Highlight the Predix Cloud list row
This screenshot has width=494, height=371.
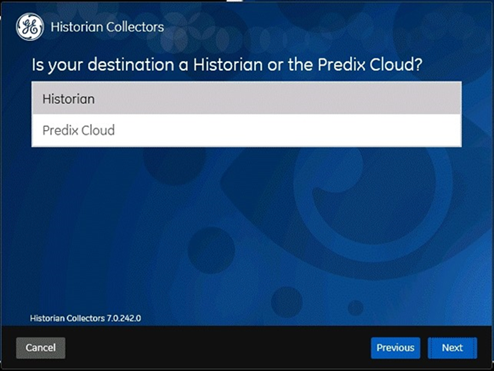246,130
